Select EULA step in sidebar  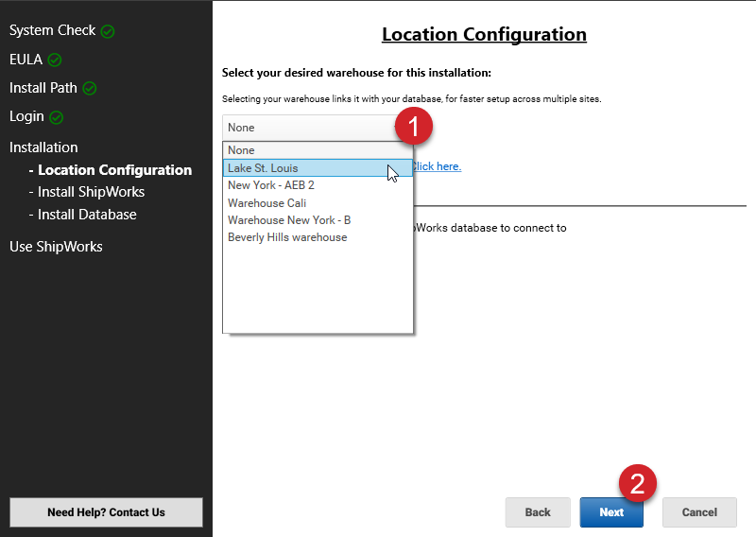tap(26, 60)
